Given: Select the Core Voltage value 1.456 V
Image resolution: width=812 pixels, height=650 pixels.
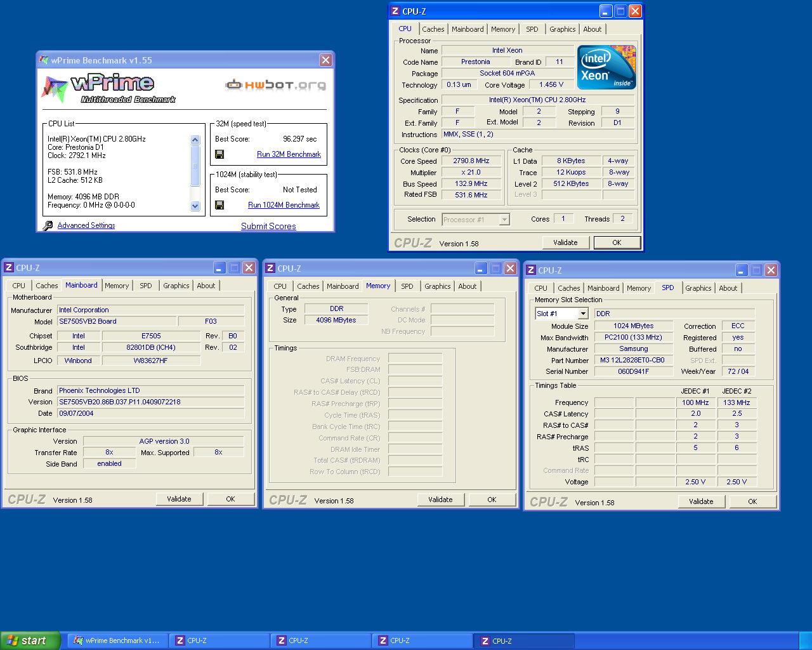Looking at the screenshot, I should coord(551,84).
